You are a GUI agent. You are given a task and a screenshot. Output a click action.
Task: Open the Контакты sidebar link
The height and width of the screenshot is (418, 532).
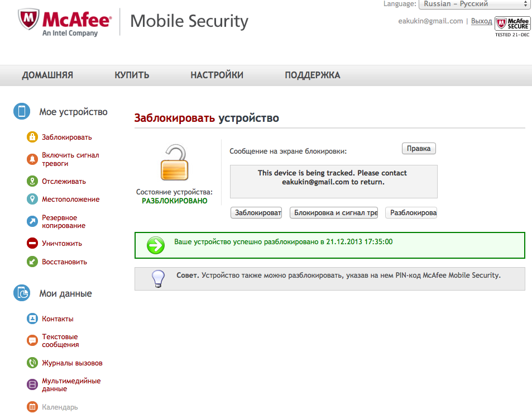point(57,319)
